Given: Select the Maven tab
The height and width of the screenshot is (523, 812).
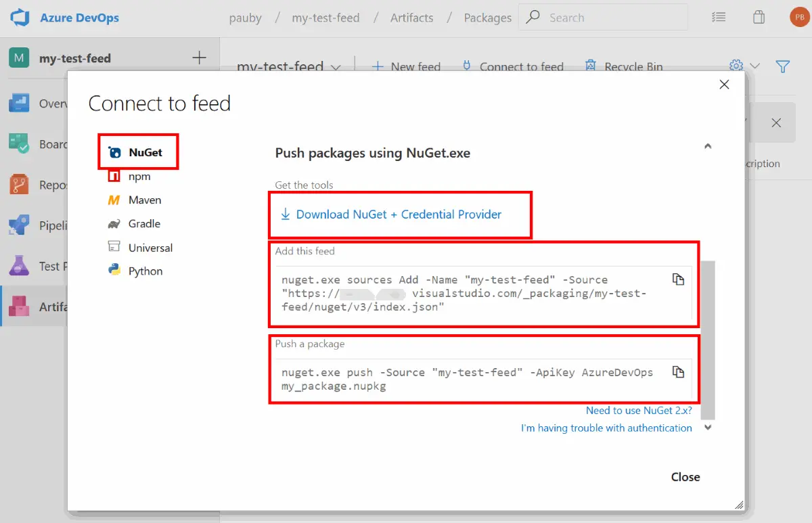Looking at the screenshot, I should 135,200.
